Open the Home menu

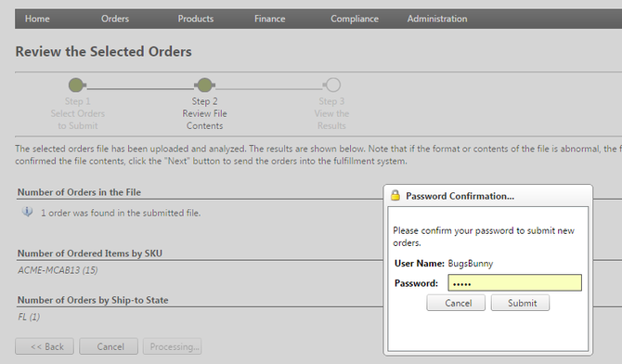(37, 19)
